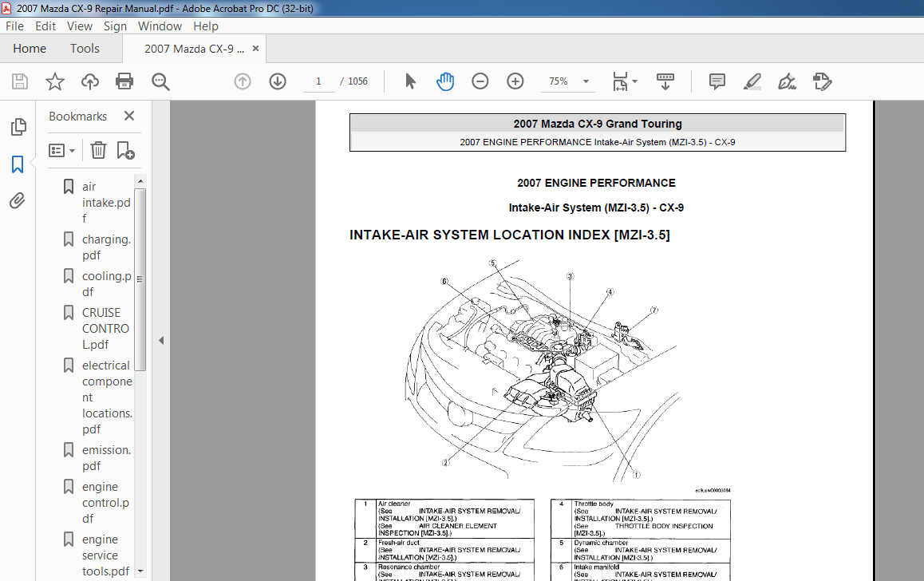924x581 pixels.
Task: Zoom in with plus button
Action: coord(515,81)
